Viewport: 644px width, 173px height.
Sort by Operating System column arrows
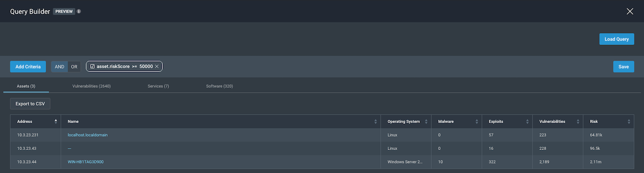click(x=426, y=122)
